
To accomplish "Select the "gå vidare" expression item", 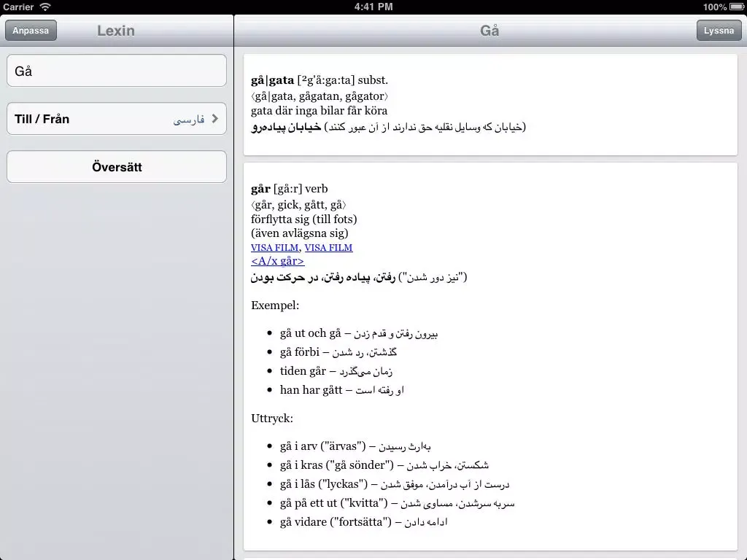I will tap(304, 522).
